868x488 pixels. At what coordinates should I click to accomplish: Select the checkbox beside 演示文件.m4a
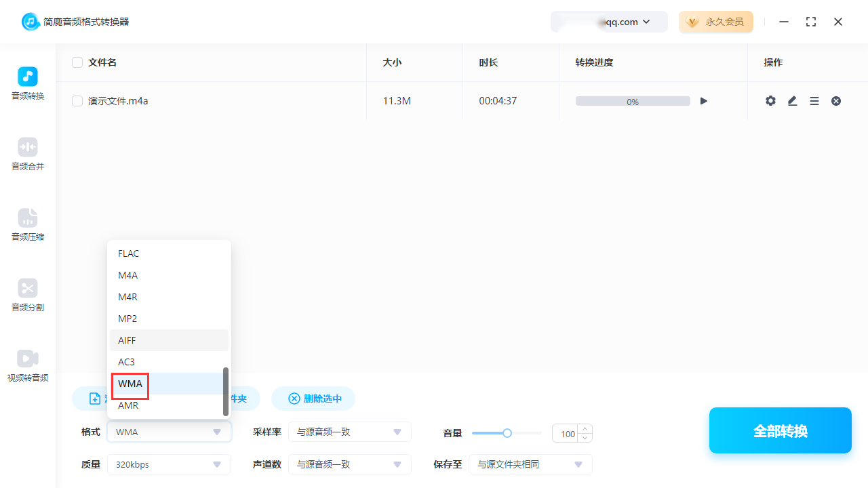point(77,100)
